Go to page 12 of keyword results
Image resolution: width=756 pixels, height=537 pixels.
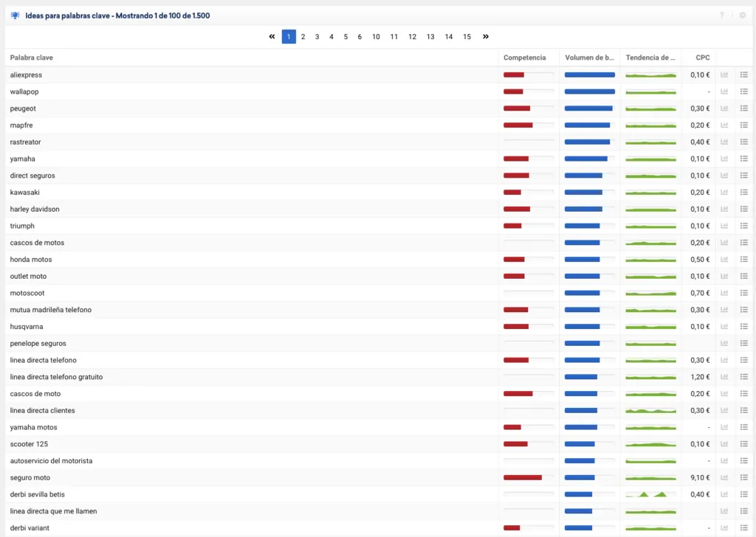tap(412, 37)
